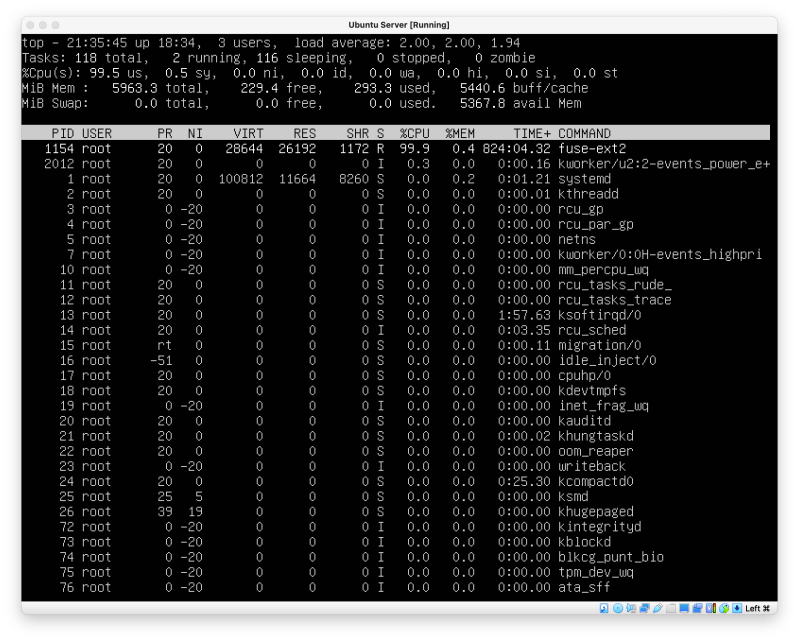Click the optical disk drive indicator
This screenshot has height=641, width=799.
coord(618,608)
